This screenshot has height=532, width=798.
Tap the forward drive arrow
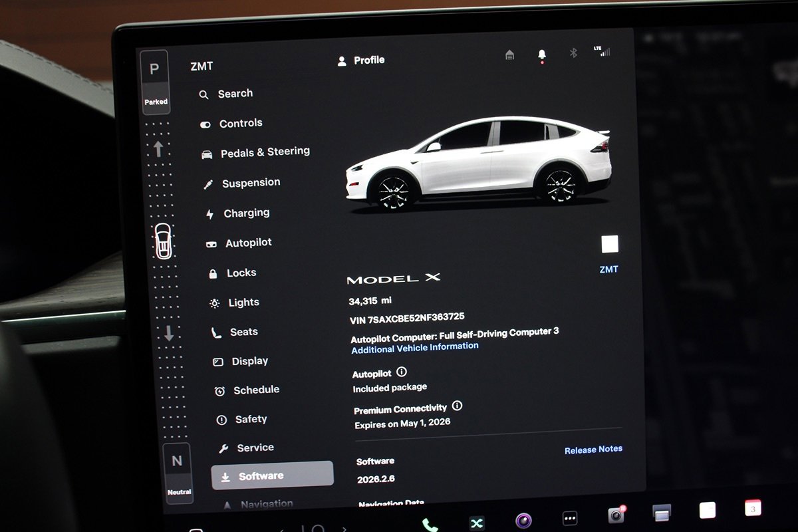[158, 149]
